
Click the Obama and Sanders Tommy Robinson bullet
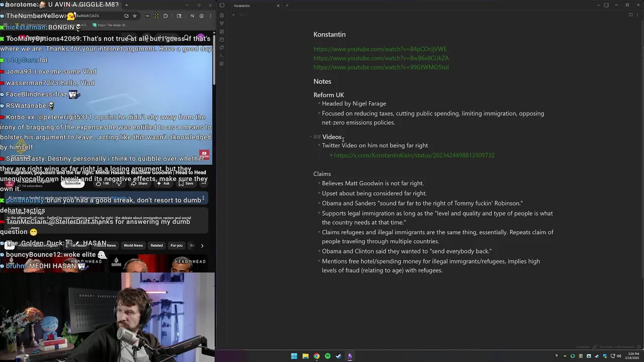(x=422, y=204)
